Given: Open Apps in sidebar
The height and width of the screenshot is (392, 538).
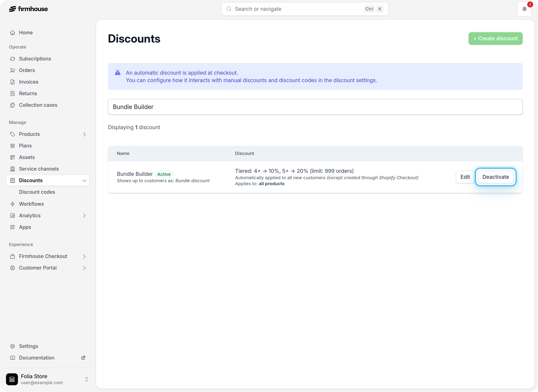Looking at the screenshot, I should click(x=48, y=227).
